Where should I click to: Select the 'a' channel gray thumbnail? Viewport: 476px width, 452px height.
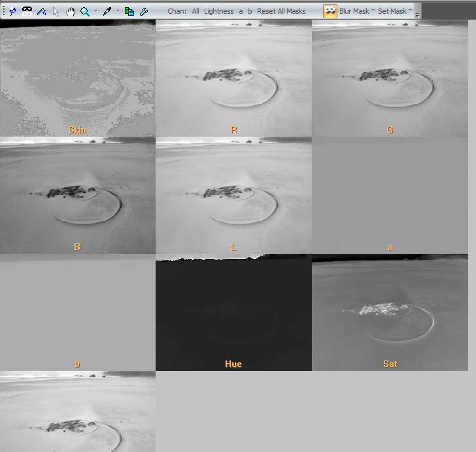click(x=390, y=195)
